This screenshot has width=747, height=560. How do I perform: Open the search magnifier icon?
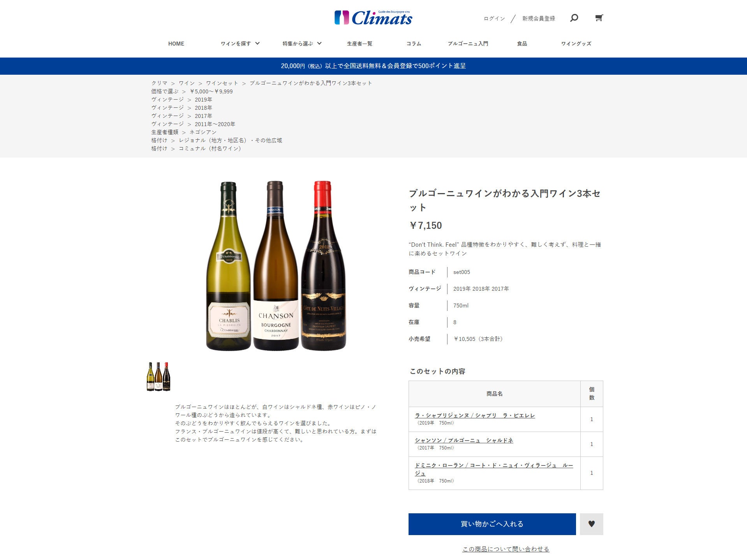pyautogui.click(x=574, y=18)
